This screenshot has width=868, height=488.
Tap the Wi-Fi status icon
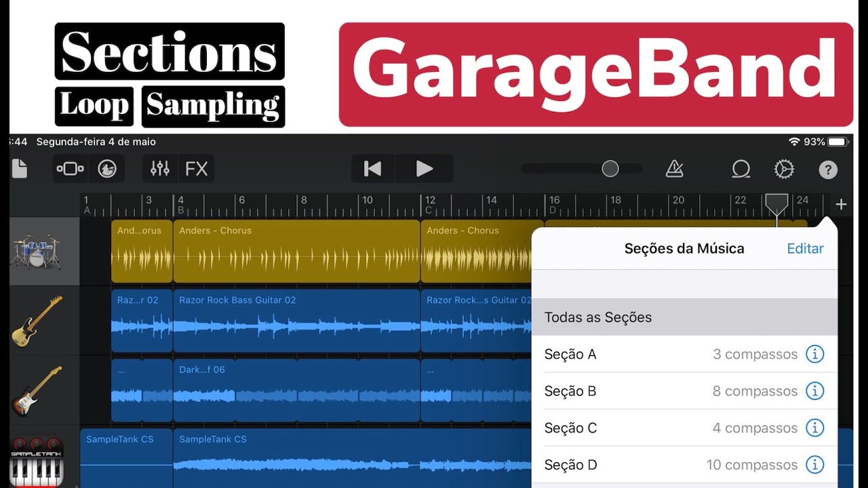794,142
